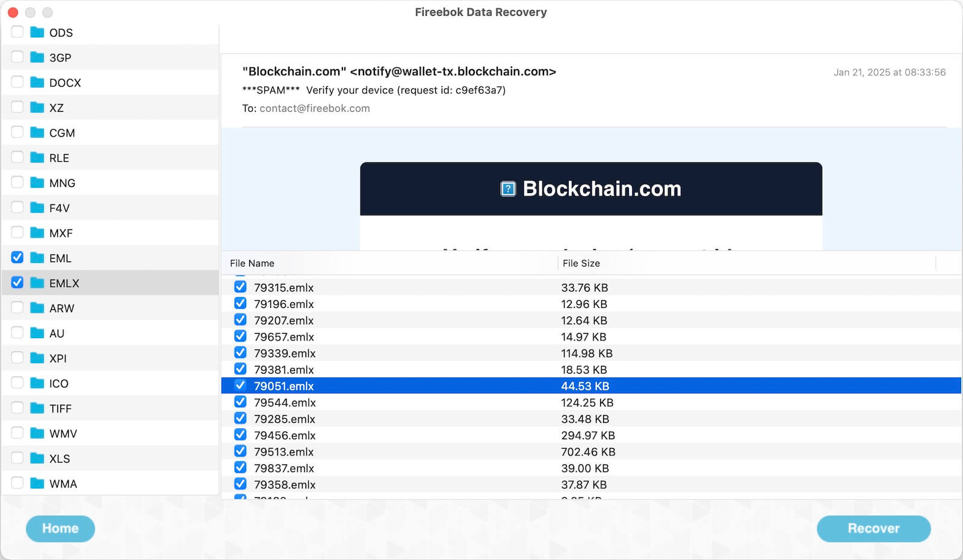Click the ARW folder icon

pyautogui.click(x=37, y=307)
